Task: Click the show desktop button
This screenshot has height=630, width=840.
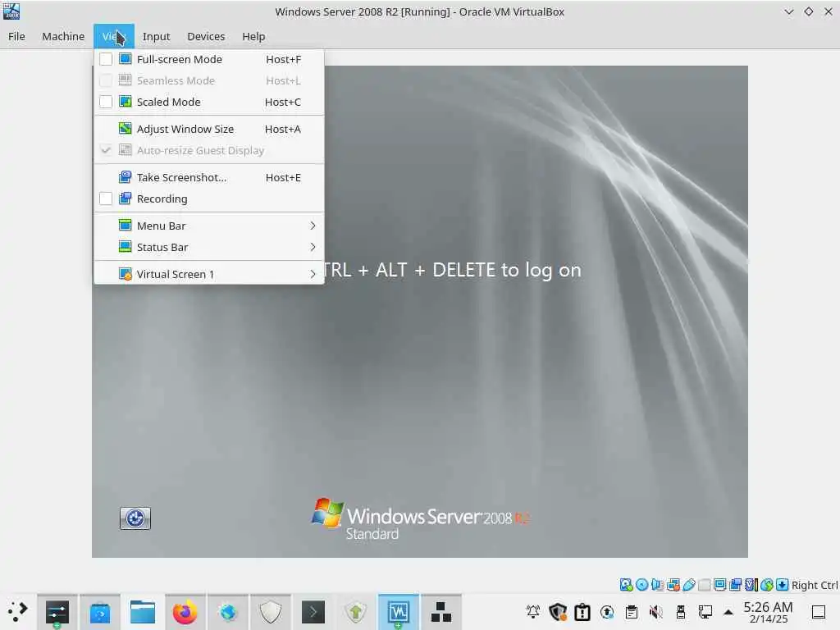Action: pyautogui.click(x=819, y=611)
